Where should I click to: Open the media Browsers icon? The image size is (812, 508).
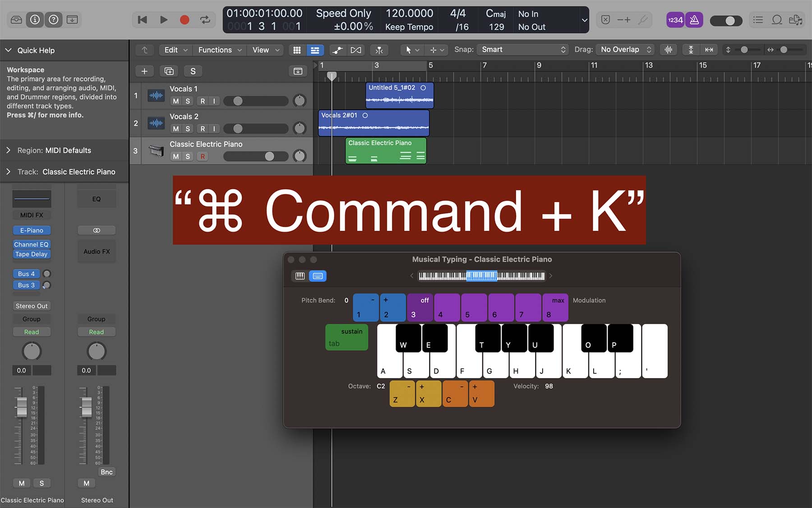point(795,20)
